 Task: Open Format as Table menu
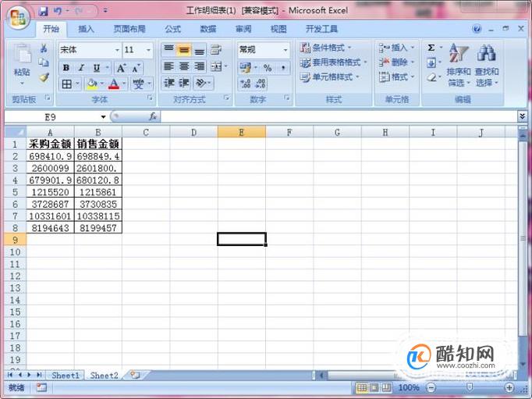[x=333, y=62]
